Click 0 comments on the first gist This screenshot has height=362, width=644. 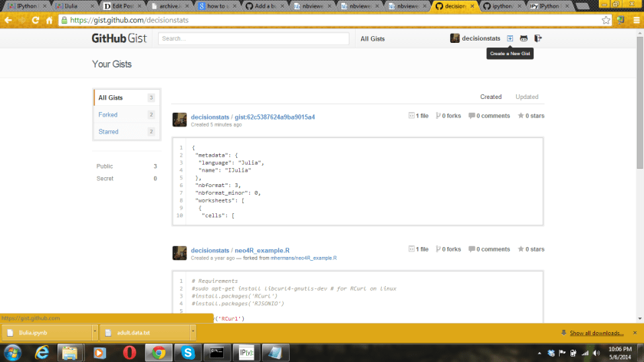pos(489,116)
